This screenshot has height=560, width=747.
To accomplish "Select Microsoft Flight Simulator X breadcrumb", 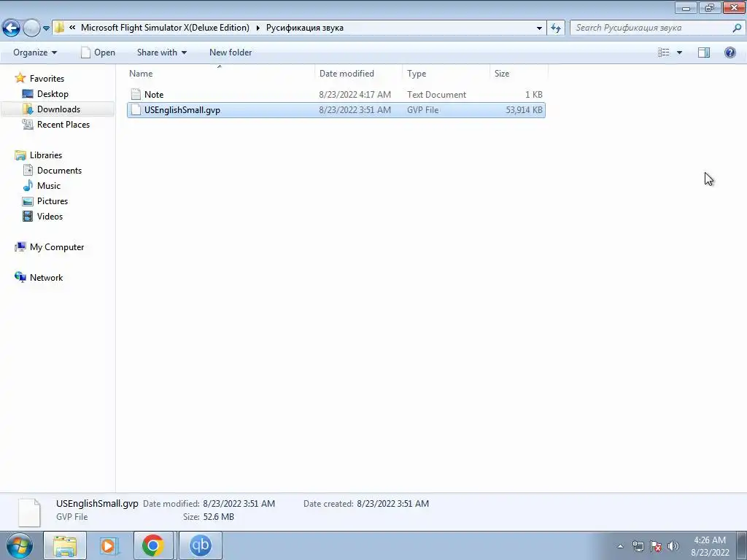I will [x=165, y=28].
